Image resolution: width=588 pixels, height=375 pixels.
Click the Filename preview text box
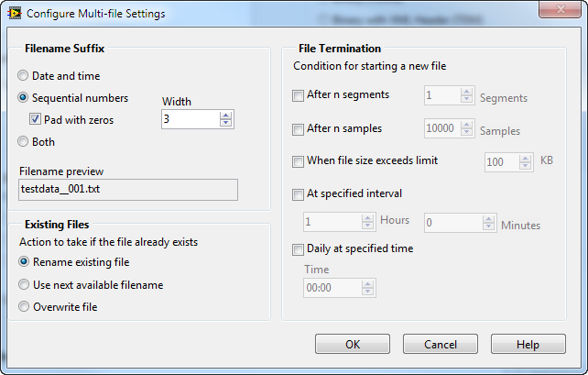click(x=127, y=189)
